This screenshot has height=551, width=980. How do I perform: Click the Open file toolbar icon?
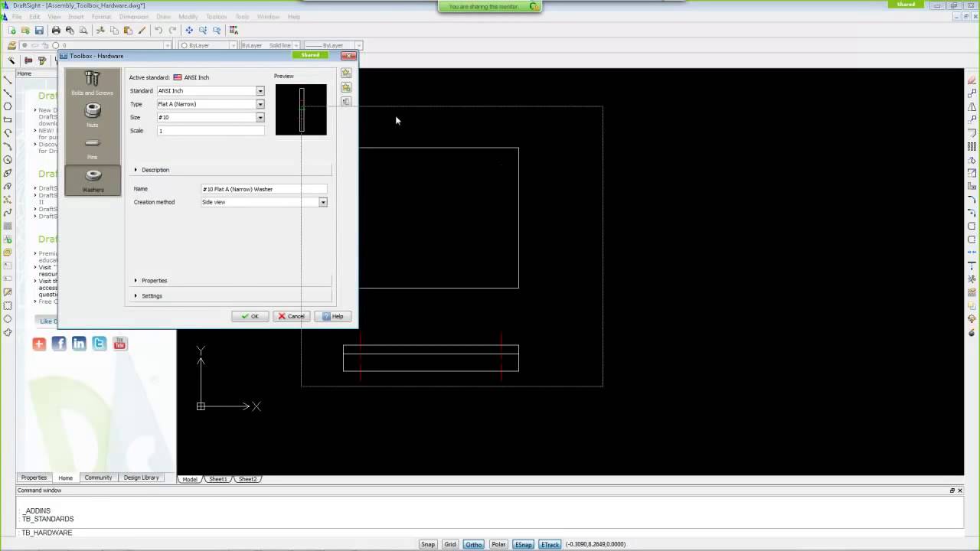tap(25, 31)
